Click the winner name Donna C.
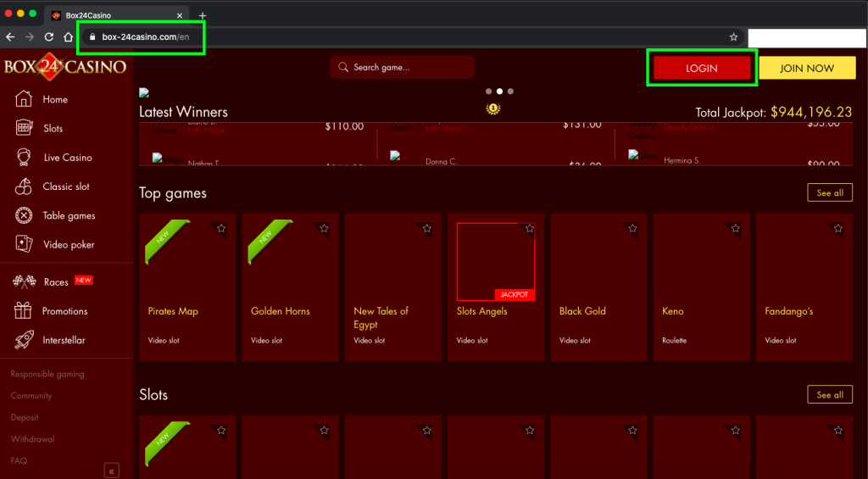Screen dimensions: 868x479 click(441, 162)
